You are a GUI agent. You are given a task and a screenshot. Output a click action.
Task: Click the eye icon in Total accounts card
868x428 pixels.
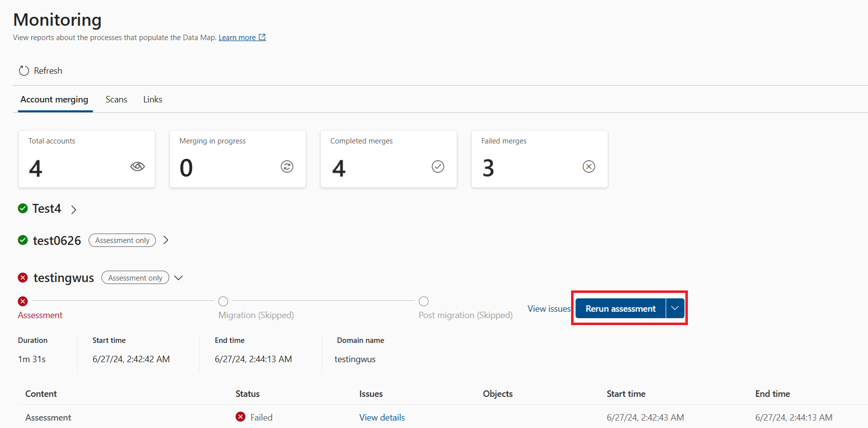[138, 166]
